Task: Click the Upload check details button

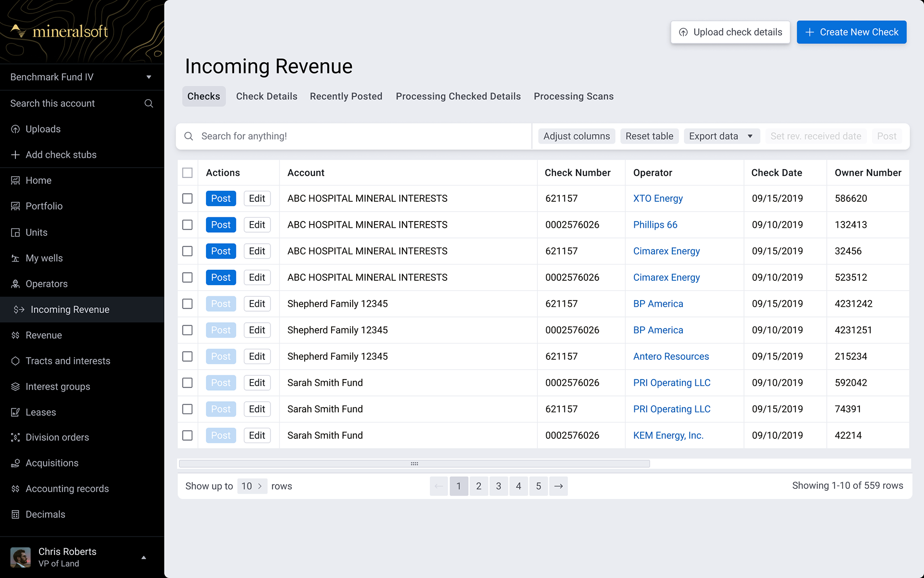Action: click(730, 32)
